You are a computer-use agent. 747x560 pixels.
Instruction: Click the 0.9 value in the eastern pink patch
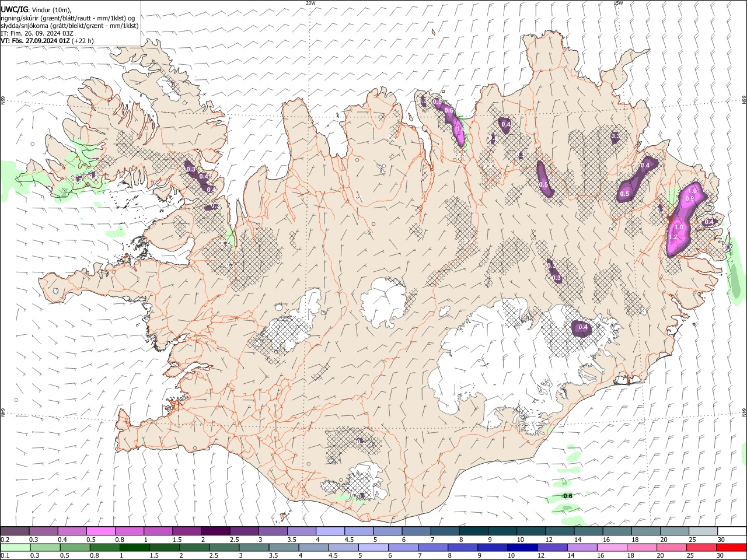[x=689, y=198]
